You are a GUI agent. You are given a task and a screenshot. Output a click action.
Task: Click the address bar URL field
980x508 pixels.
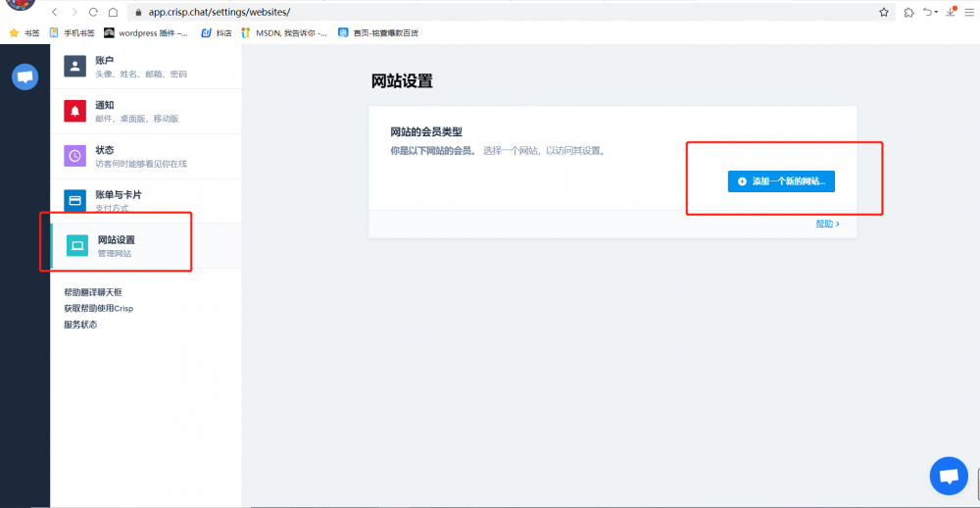(x=510, y=12)
